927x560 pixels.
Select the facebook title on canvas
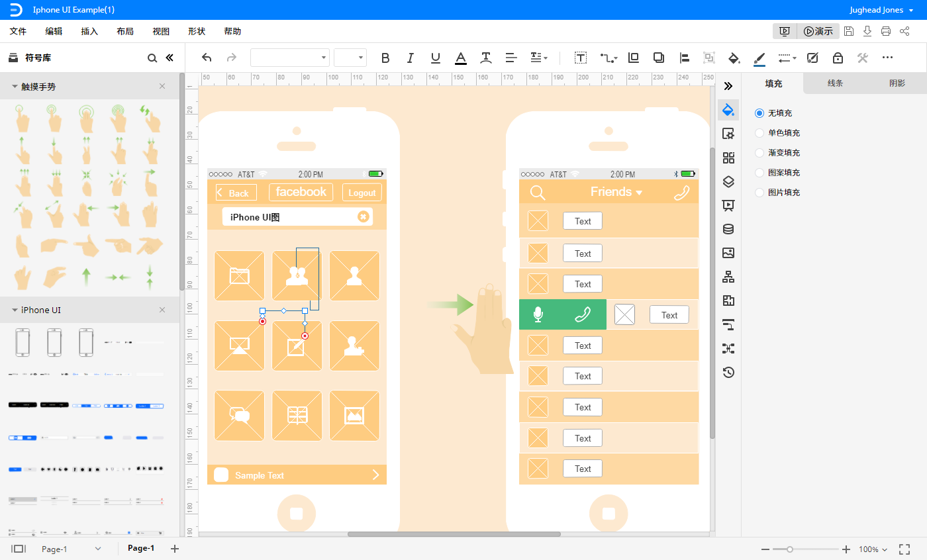click(x=301, y=192)
